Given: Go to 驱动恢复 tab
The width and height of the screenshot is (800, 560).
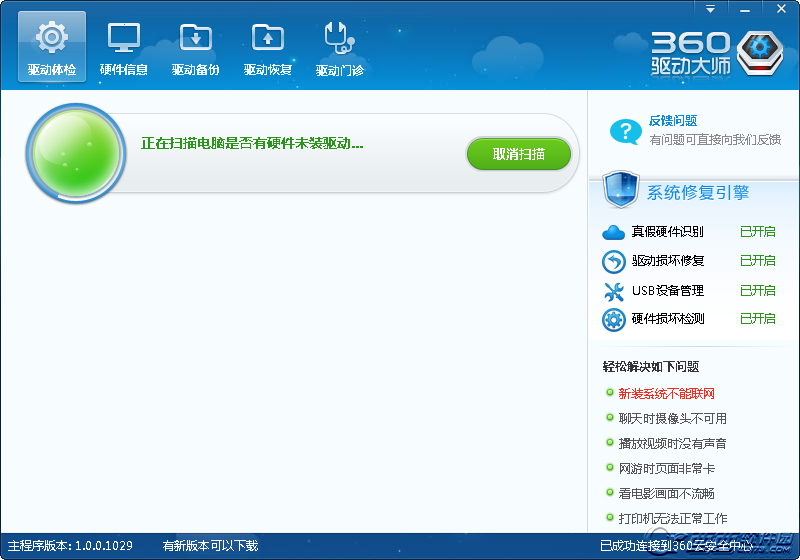Looking at the screenshot, I should click(x=267, y=47).
